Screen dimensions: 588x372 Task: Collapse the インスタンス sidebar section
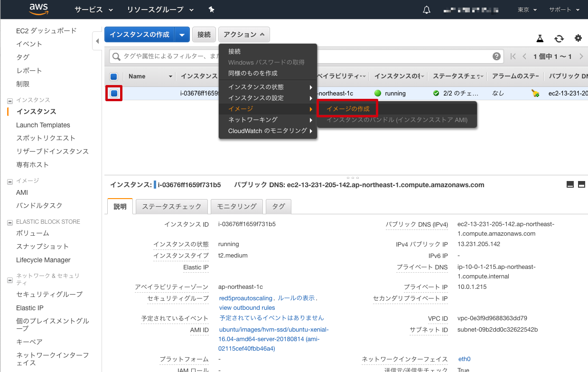pos(10,101)
